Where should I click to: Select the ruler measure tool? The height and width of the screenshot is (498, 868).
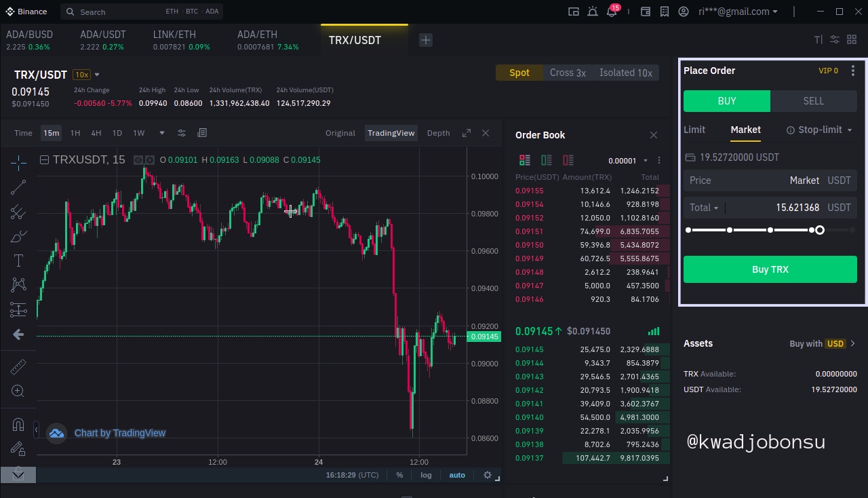(x=18, y=366)
